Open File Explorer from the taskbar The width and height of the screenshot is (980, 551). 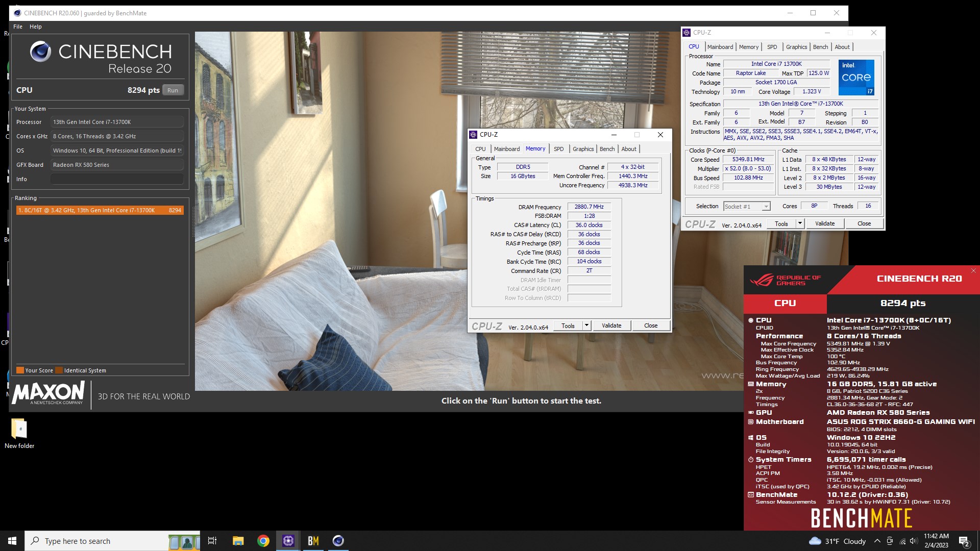238,541
